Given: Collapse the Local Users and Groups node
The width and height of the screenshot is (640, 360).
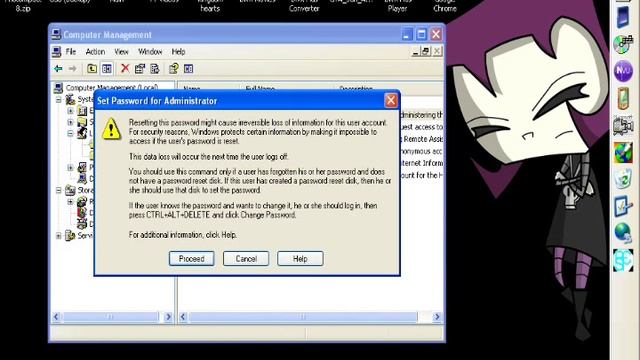Looking at the screenshot, I should coord(70,133).
